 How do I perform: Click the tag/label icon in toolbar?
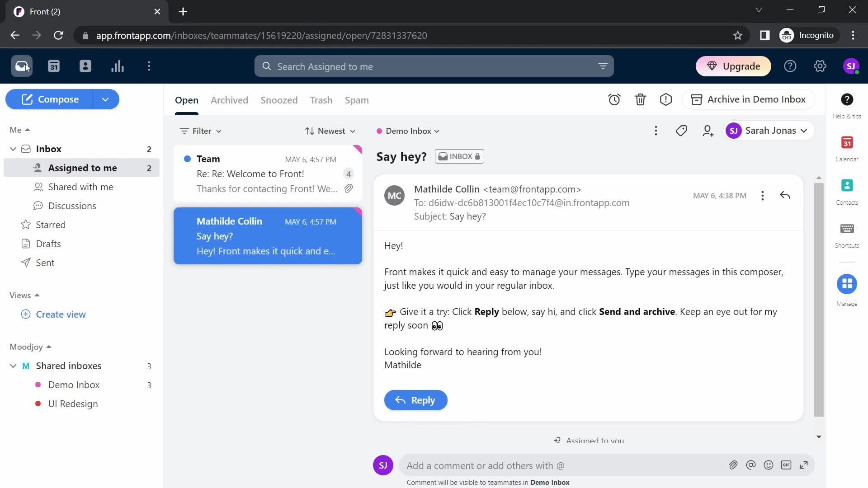(681, 131)
